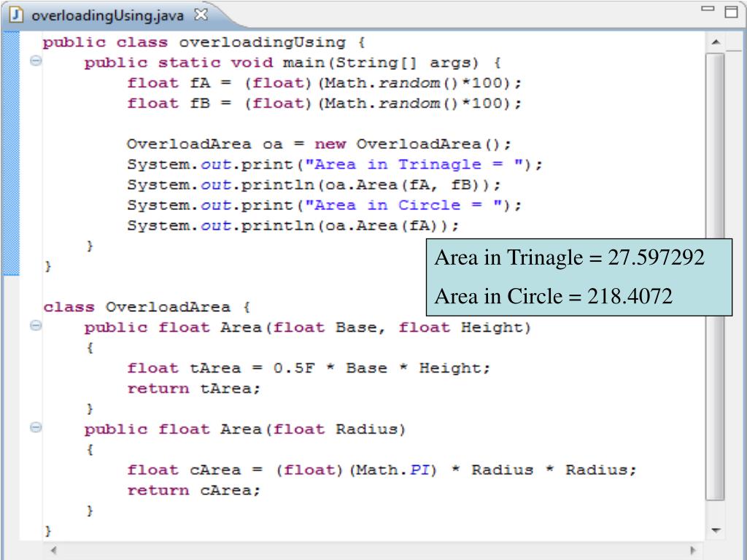Click the "float tArea = 0.5F" line
Screen dimensions: 747x560
309,368
